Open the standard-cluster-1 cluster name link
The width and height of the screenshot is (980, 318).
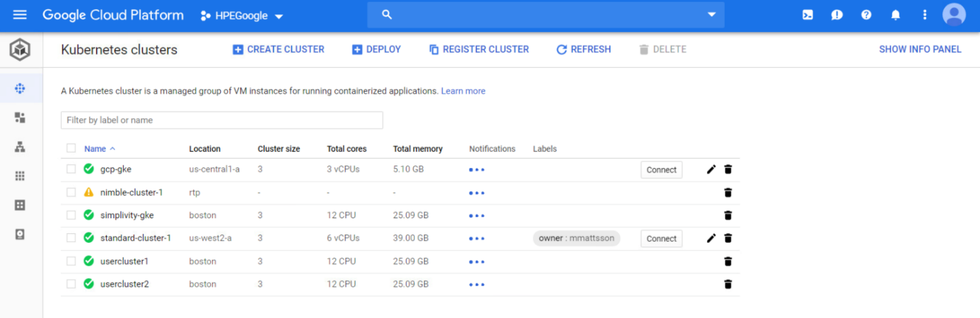tap(136, 238)
